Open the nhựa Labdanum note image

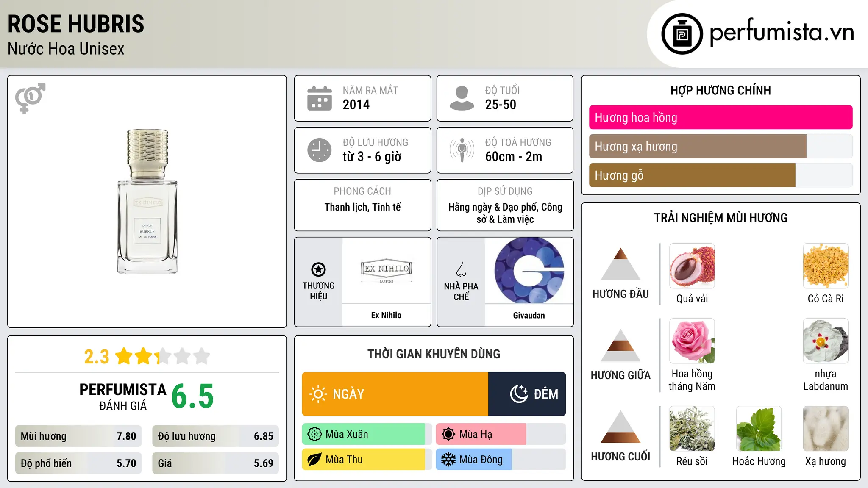click(x=826, y=341)
